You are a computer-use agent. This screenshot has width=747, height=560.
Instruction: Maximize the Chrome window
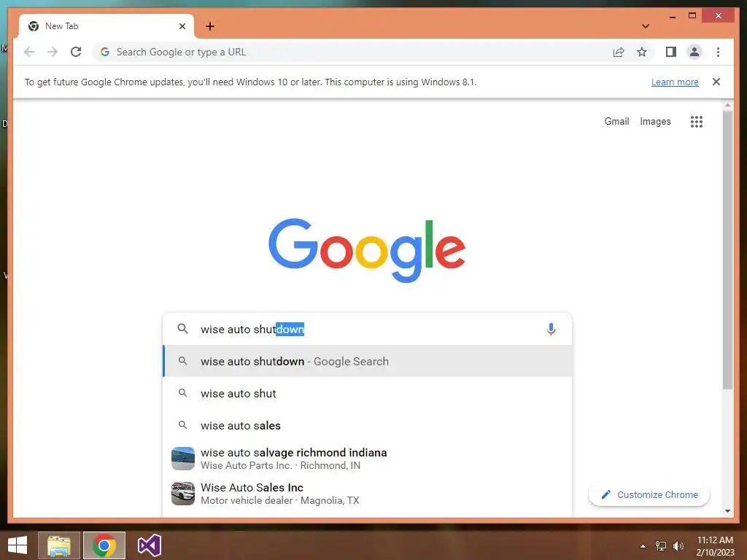(x=692, y=16)
